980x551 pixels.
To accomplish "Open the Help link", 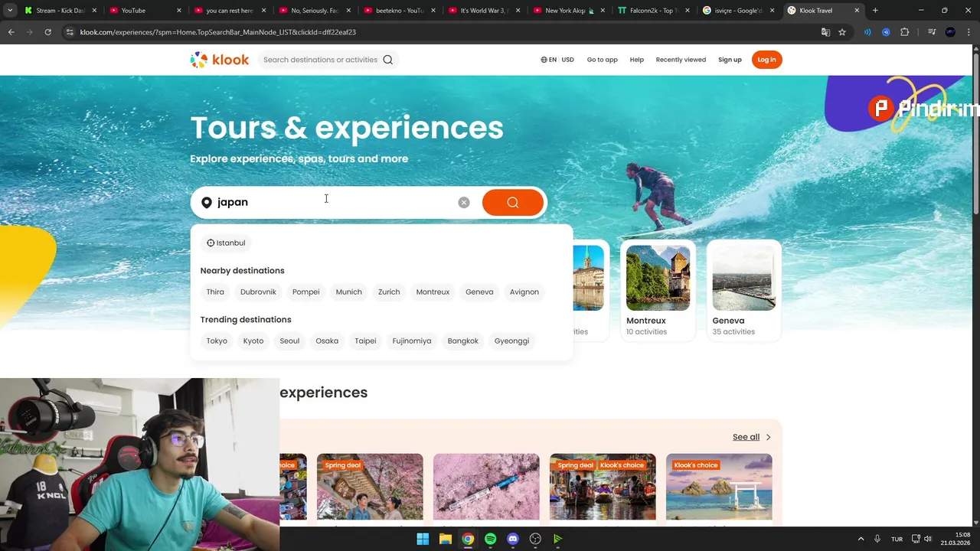I will click(x=637, y=60).
